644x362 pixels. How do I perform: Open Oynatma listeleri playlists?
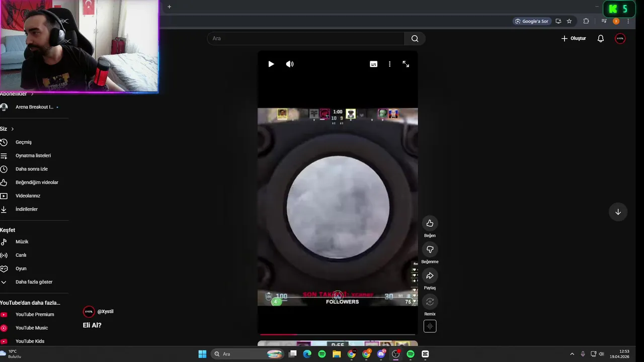pos(34,156)
